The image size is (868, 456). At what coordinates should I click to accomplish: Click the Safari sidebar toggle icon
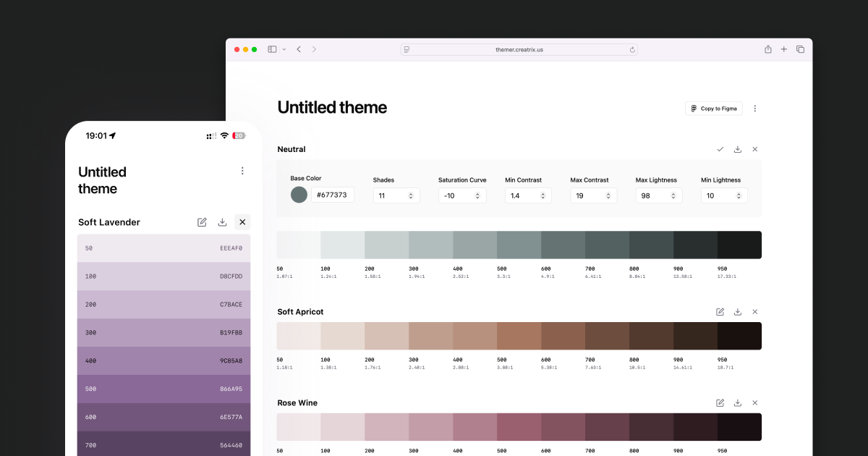(x=272, y=49)
